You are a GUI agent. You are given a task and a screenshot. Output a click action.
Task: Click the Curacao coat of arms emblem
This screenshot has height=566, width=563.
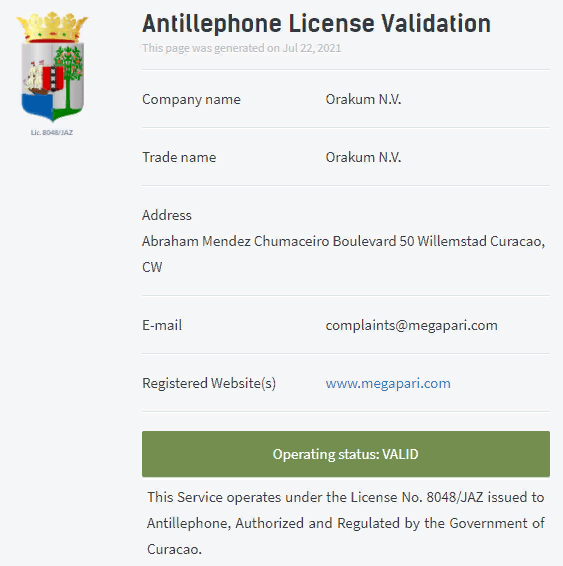coord(52,67)
